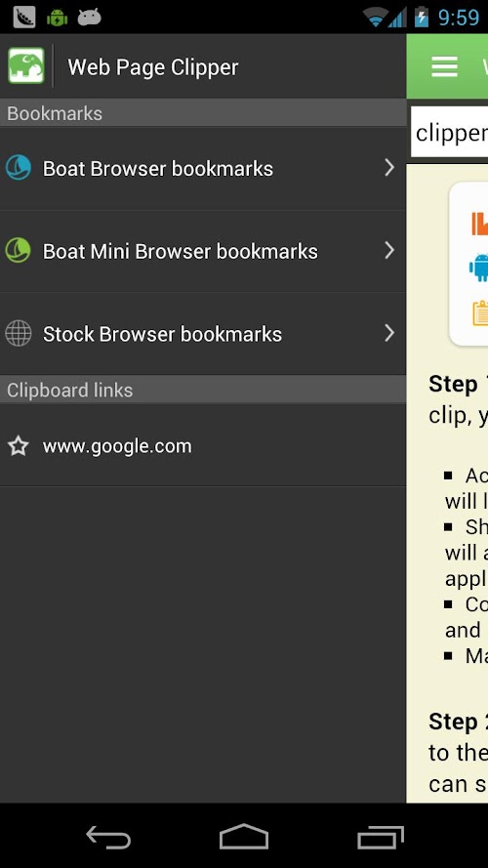The image size is (488, 868).
Task: Expand Boat Mini Browser bookmarks chevron
Action: point(389,250)
